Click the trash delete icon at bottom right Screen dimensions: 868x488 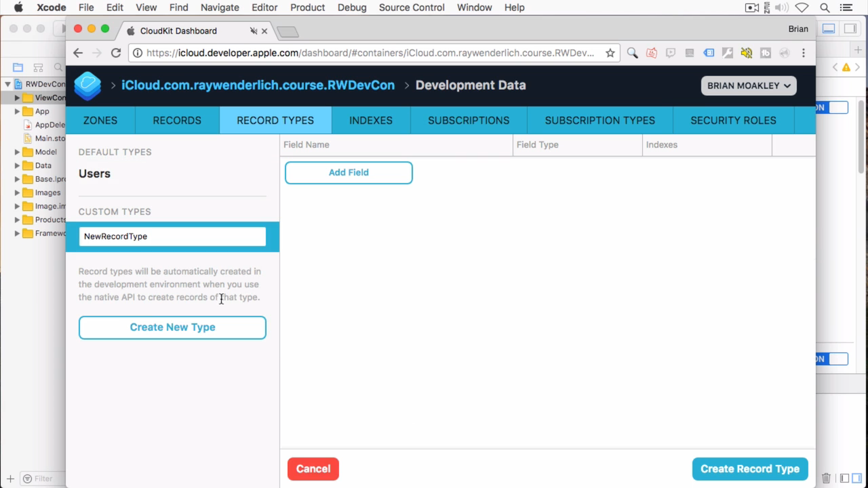pyautogui.click(x=826, y=478)
